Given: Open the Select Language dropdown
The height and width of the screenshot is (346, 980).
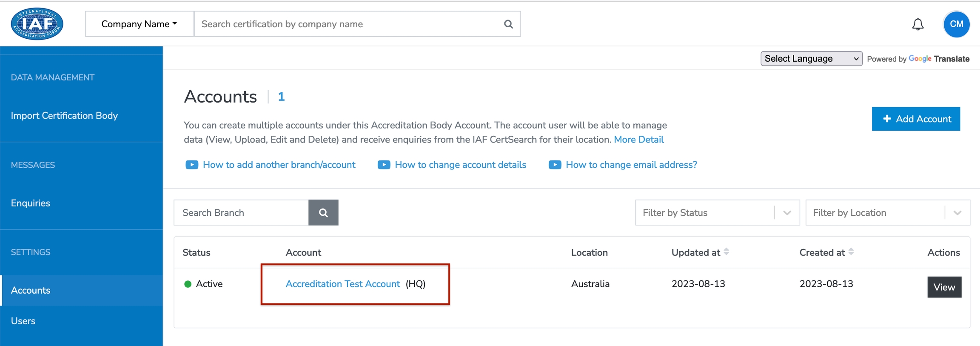Looking at the screenshot, I should coord(811,59).
